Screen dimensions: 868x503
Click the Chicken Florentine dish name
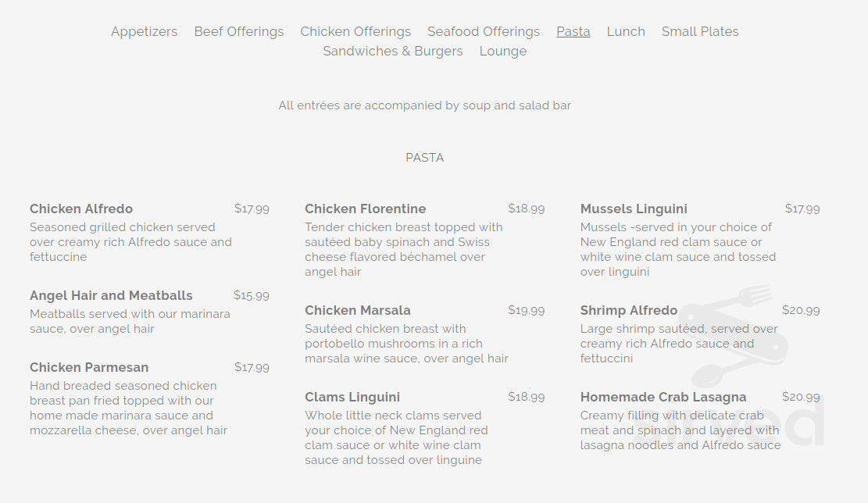(x=366, y=209)
